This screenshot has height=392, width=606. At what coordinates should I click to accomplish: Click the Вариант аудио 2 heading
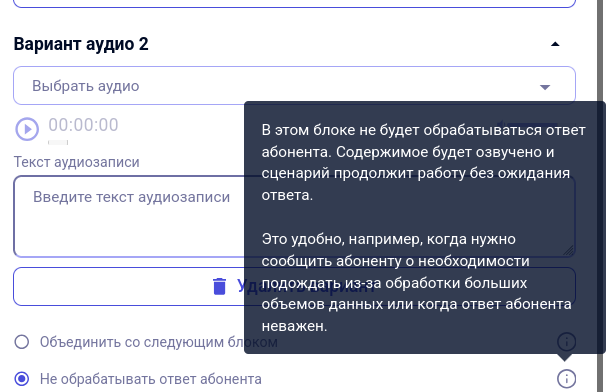tap(81, 44)
